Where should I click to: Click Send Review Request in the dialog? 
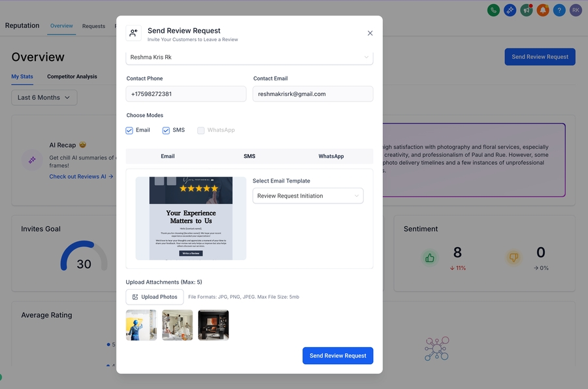[x=338, y=356]
